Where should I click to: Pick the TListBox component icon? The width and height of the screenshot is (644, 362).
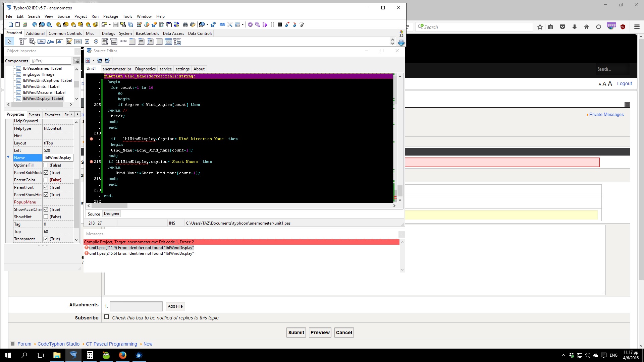[105, 42]
